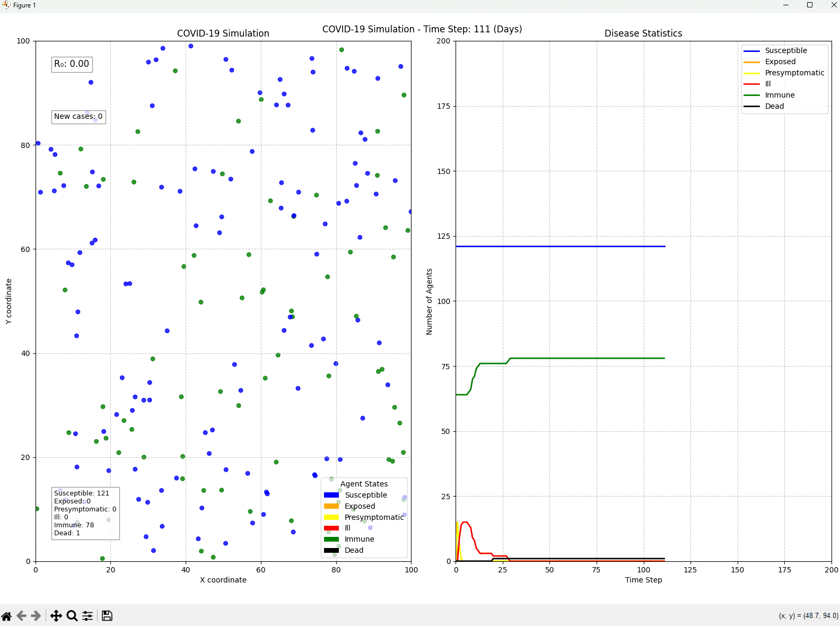Click the yellow Presymptomatic swatch in Agent States

(x=331, y=517)
